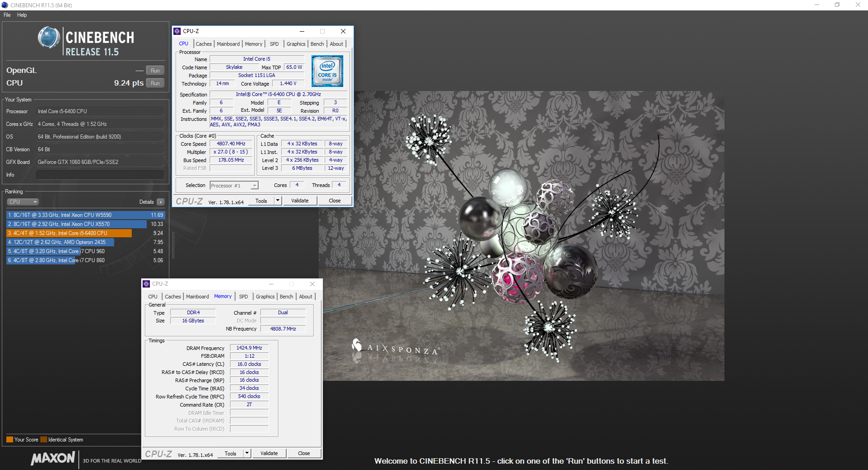Viewport: 868px width, 470px height.
Task: Open the Bench tab in lower CPU-Z window
Action: click(287, 297)
